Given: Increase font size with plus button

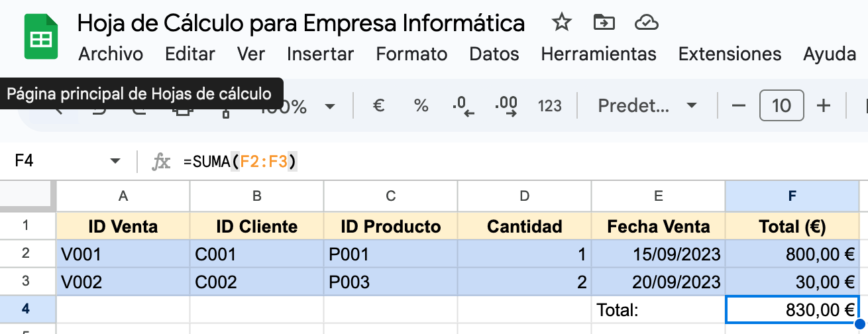Looking at the screenshot, I should tap(824, 105).
